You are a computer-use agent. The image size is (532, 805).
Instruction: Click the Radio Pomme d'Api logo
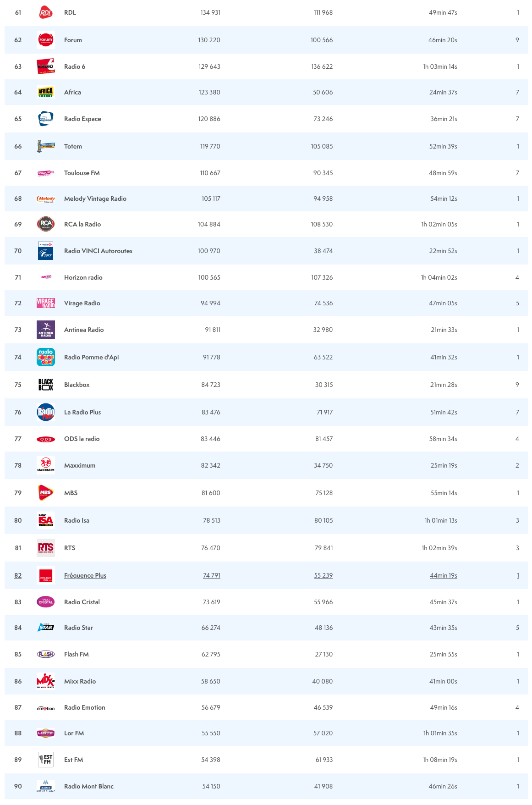[x=46, y=357]
